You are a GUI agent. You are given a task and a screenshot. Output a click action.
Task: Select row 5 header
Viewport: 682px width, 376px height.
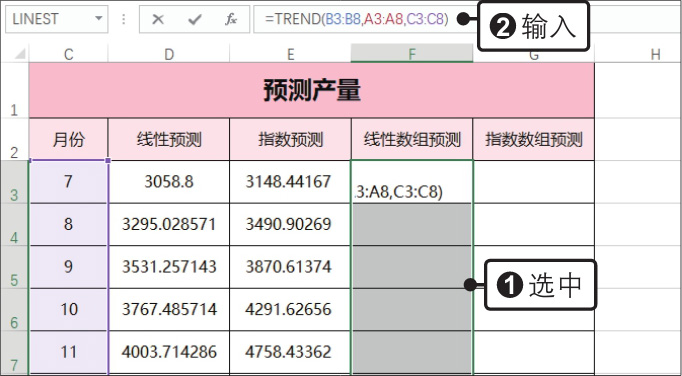(x=14, y=267)
